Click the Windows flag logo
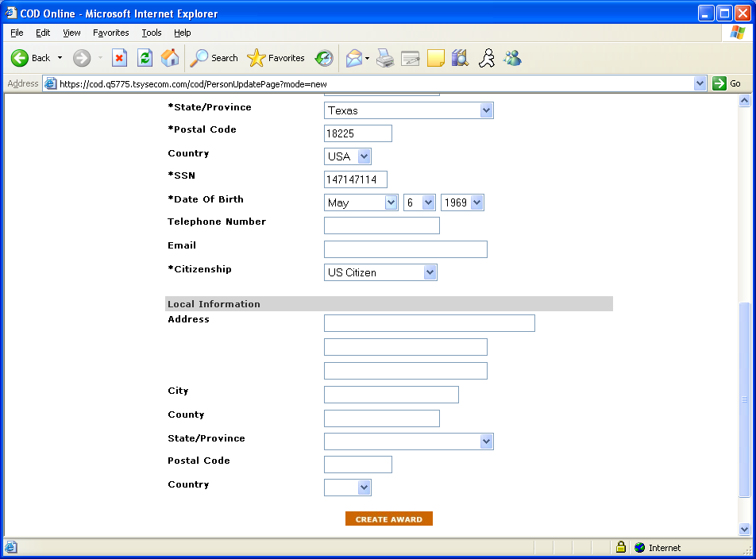 tap(737, 33)
